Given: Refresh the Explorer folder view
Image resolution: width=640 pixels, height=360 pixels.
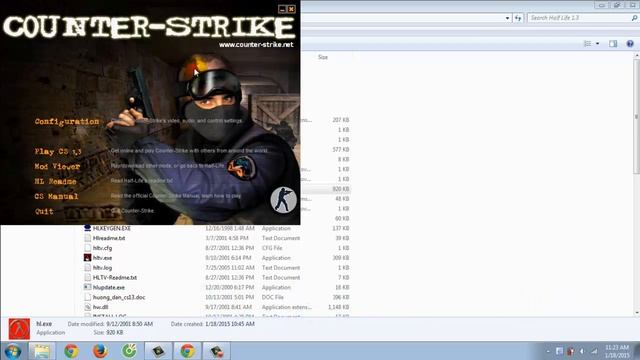Looking at the screenshot, I should (x=518, y=18).
